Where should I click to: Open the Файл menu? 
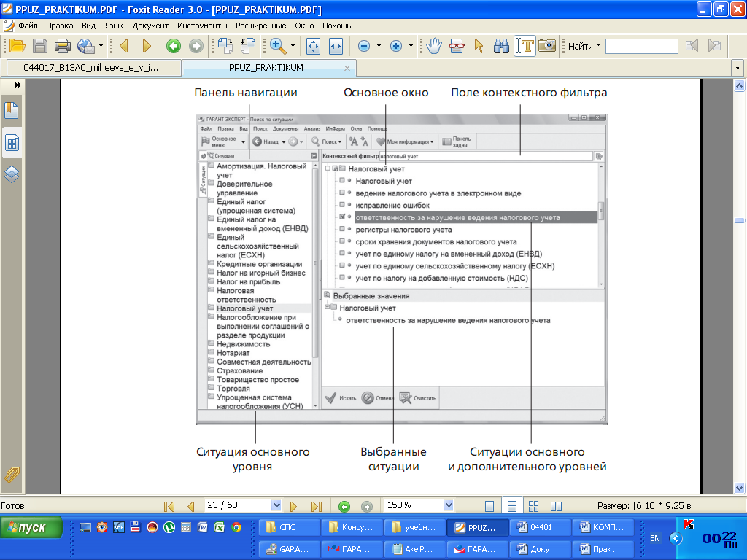coord(28,26)
